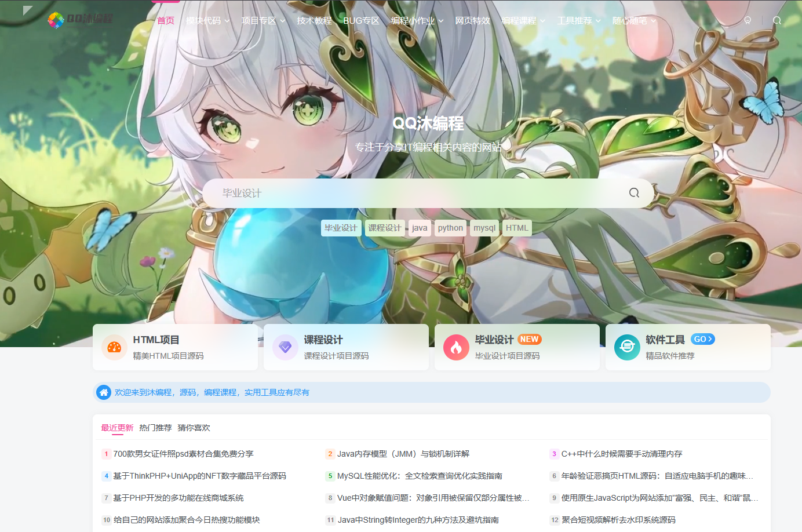Open article Java内存模型（JMM）与锁机制详解
The image size is (802, 532).
click(x=403, y=454)
